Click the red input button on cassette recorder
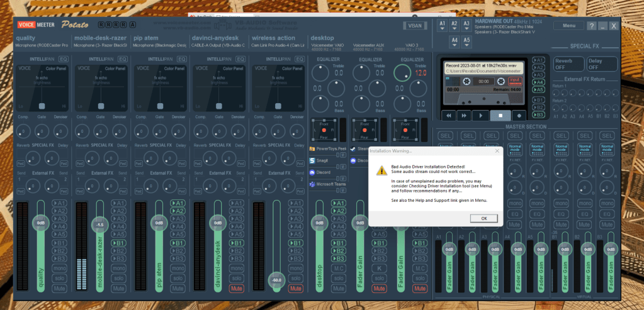 pyautogui.click(x=514, y=81)
